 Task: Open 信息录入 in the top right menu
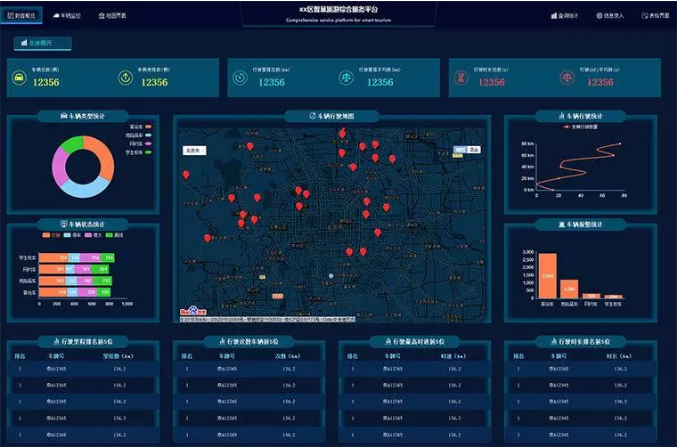click(x=610, y=16)
